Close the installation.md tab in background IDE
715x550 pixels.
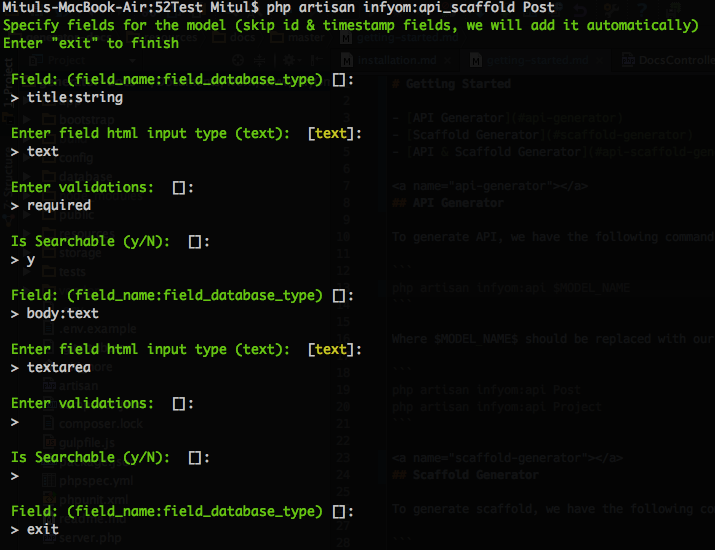447,60
